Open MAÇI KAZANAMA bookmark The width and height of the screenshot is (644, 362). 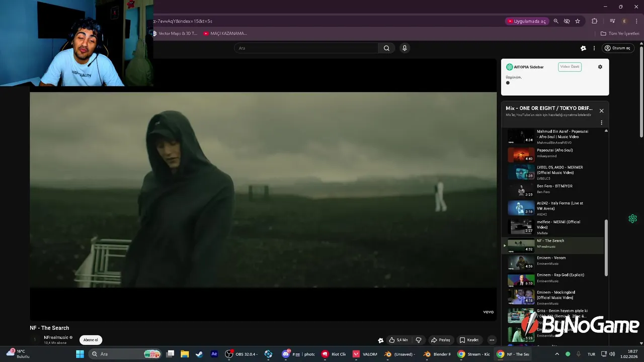coord(225,34)
